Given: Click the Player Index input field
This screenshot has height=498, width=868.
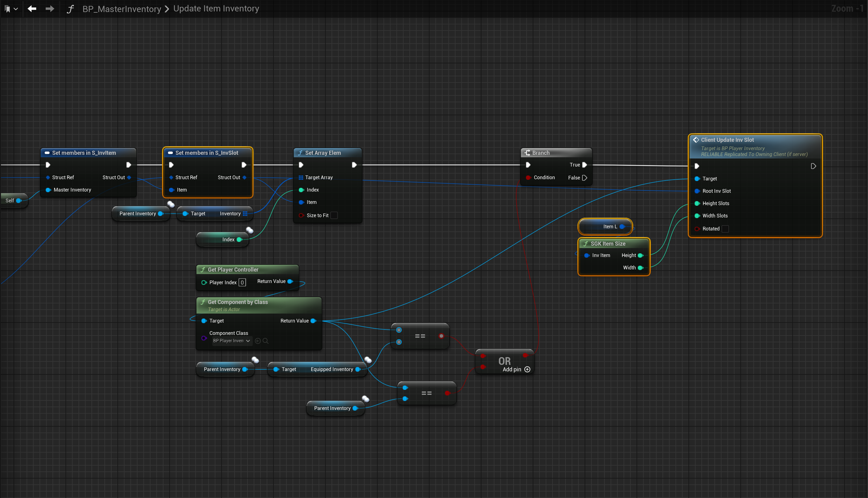Looking at the screenshot, I should 242,282.
